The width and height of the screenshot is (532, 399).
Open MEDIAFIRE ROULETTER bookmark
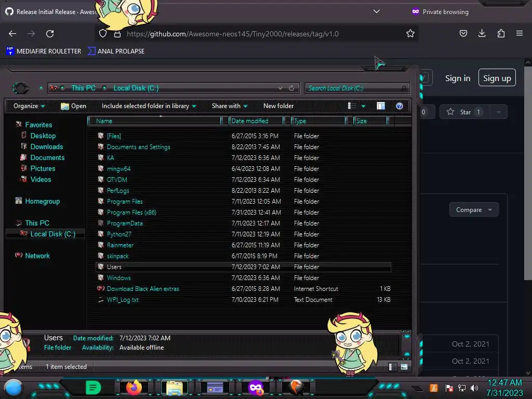tap(44, 51)
